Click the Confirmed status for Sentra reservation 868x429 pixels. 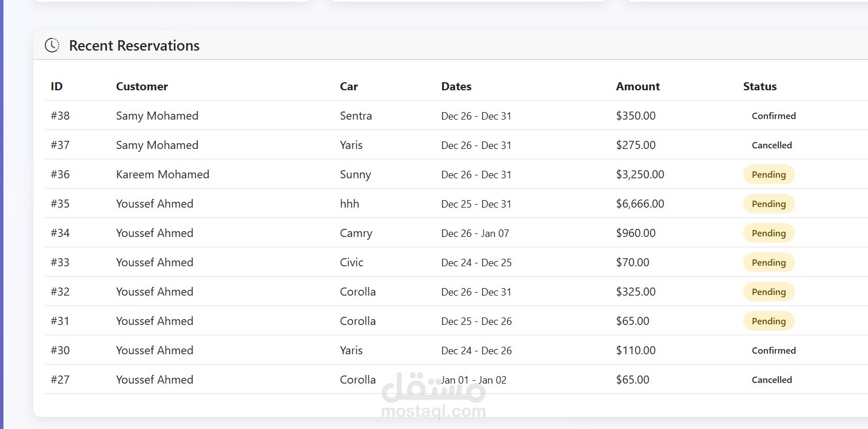[773, 116]
